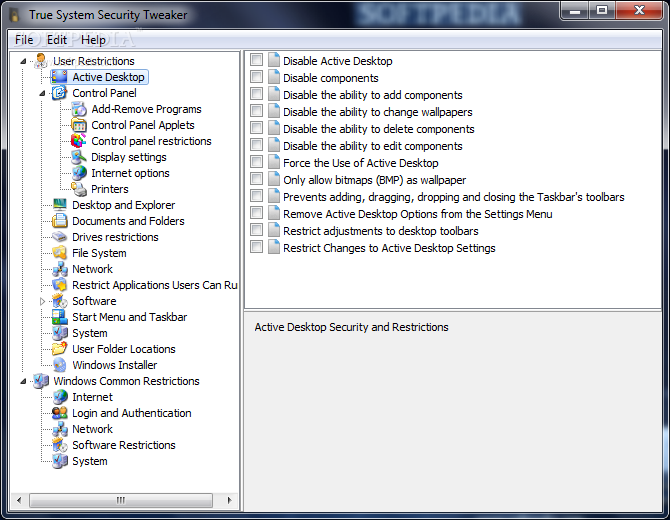Select the Windows Installer disc icon
This screenshot has height=520, width=670.
click(60, 365)
